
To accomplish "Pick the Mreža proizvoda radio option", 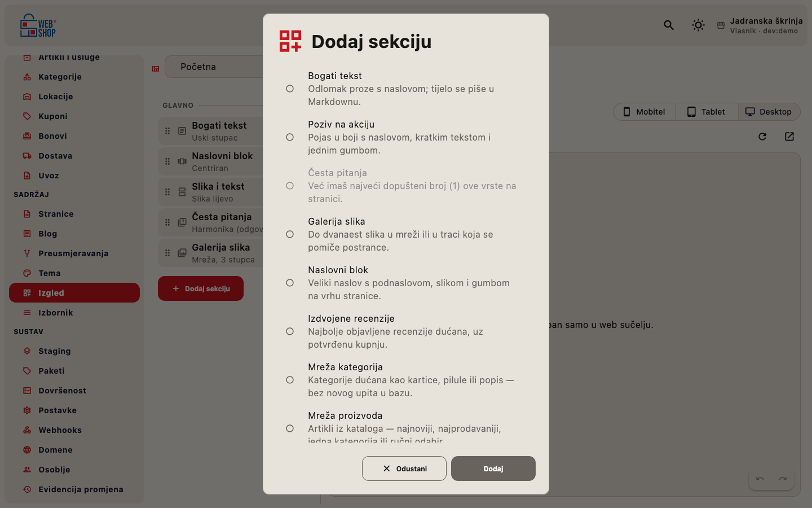I will click(290, 428).
